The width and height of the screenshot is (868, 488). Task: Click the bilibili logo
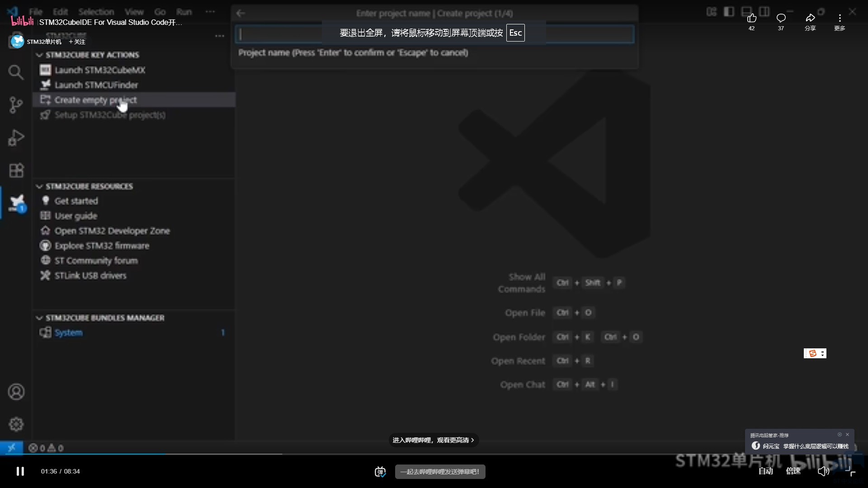click(x=22, y=21)
